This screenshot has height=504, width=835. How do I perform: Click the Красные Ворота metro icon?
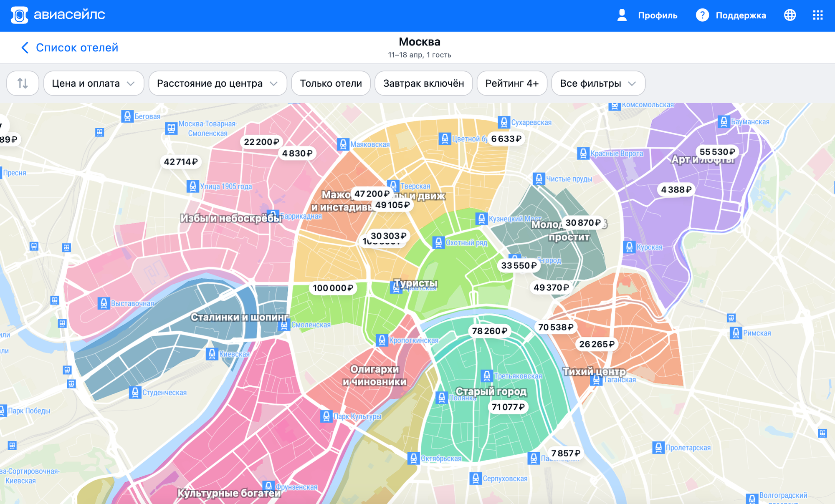point(583,154)
